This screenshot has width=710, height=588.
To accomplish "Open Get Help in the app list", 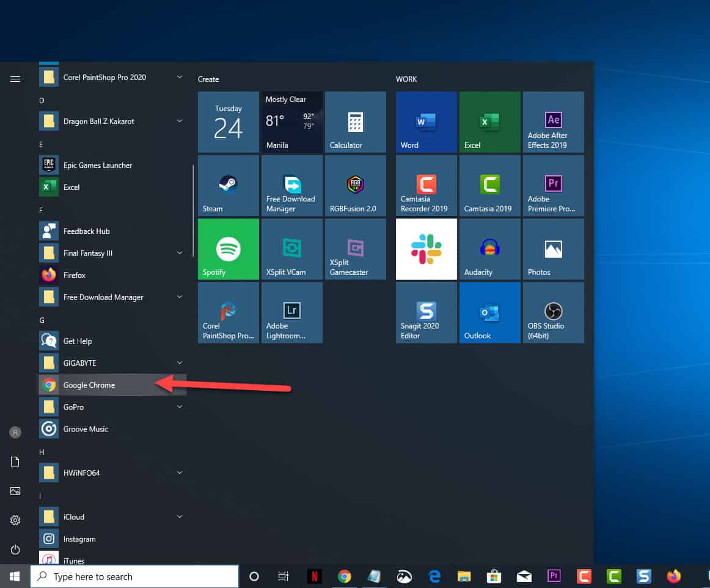I will pyautogui.click(x=112, y=341).
